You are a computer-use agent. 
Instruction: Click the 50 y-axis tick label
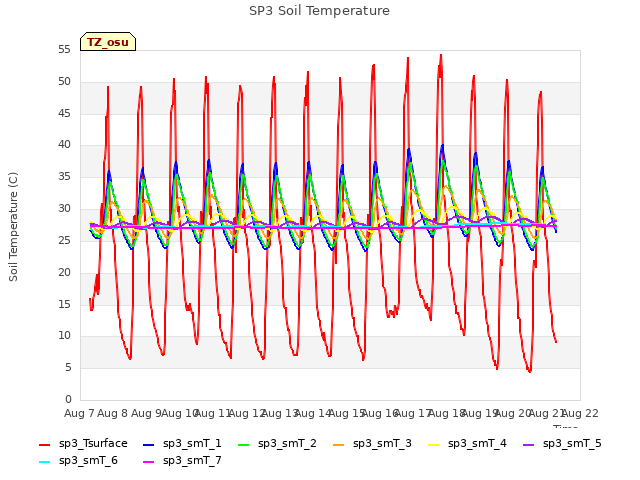[x=64, y=82]
